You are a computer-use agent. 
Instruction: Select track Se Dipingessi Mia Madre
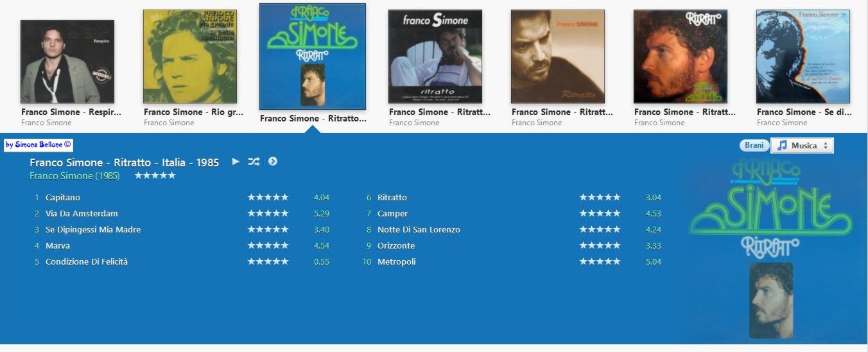pos(93,229)
